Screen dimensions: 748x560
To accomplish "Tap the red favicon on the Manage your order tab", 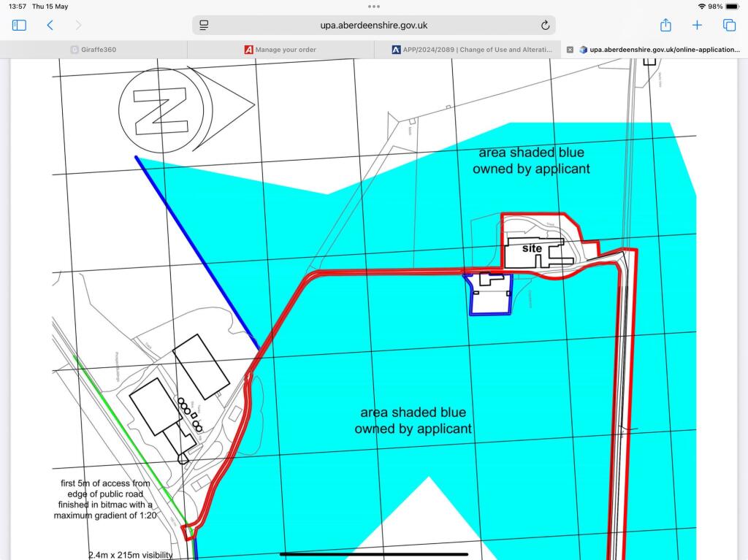I will (x=248, y=49).
